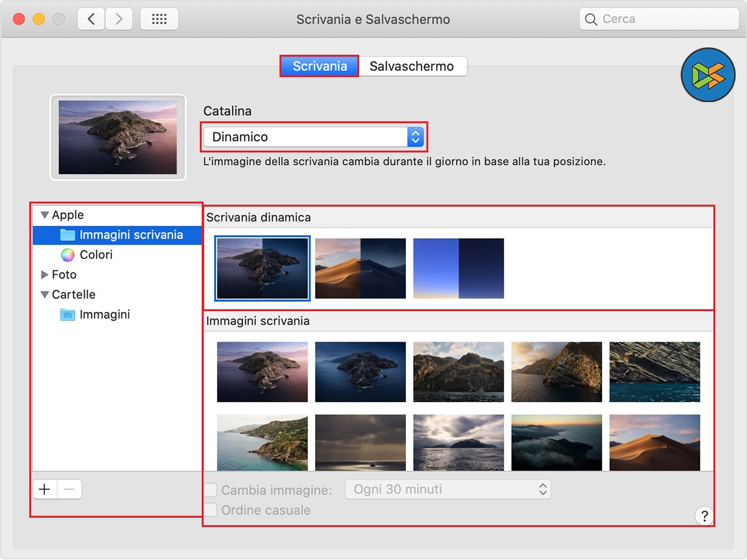
Task: Switch to the Salvaschermo tab
Action: click(x=411, y=66)
